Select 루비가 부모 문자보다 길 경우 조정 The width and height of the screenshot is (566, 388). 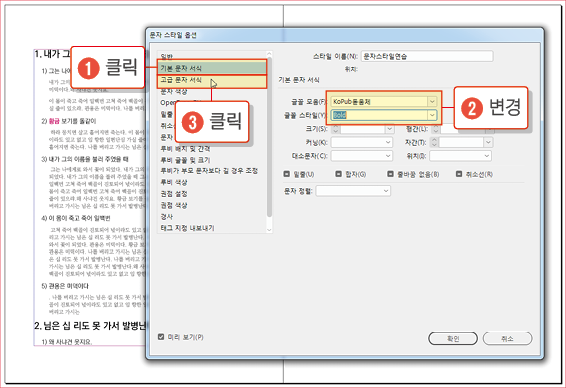[209, 171]
